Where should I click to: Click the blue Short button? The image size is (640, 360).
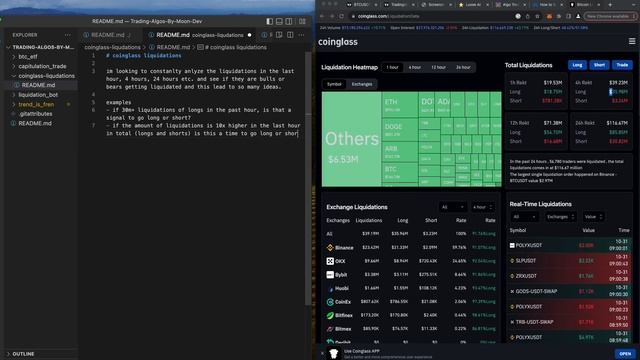[x=599, y=65]
